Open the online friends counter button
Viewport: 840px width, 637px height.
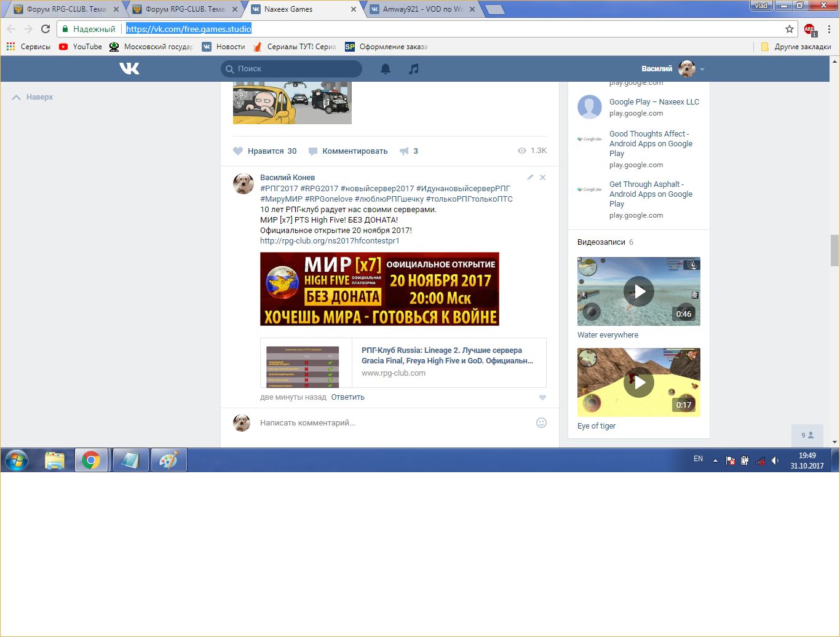point(807,435)
